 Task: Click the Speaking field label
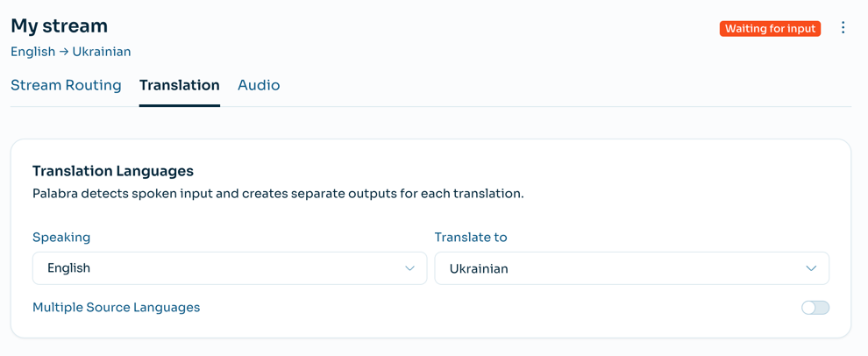pyautogui.click(x=61, y=238)
